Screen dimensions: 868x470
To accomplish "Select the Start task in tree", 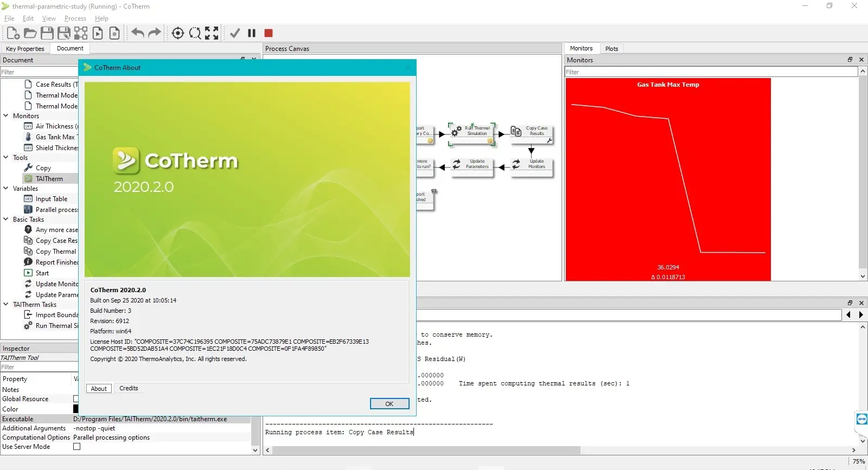I will 42,273.
